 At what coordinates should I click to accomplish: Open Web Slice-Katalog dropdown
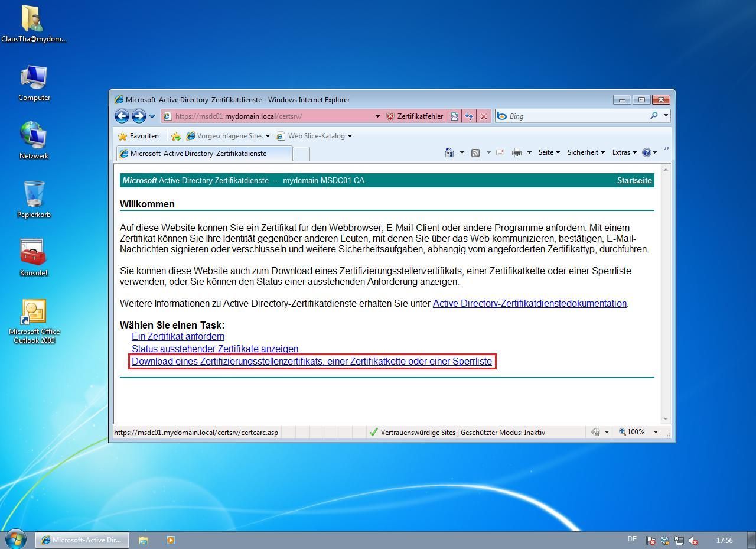[314, 136]
